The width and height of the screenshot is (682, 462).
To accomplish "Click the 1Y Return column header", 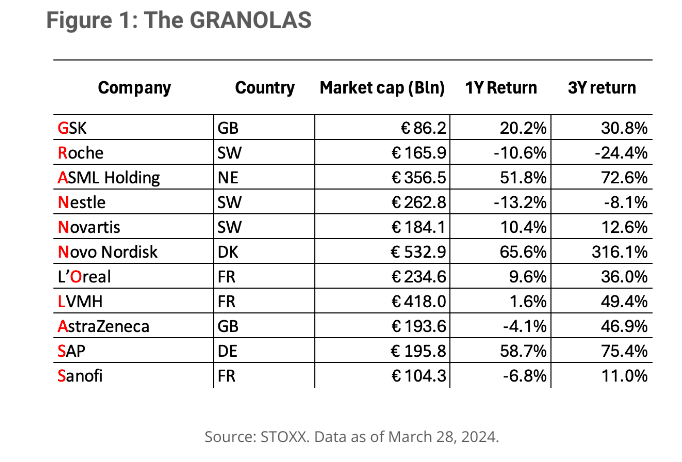I will [501, 88].
